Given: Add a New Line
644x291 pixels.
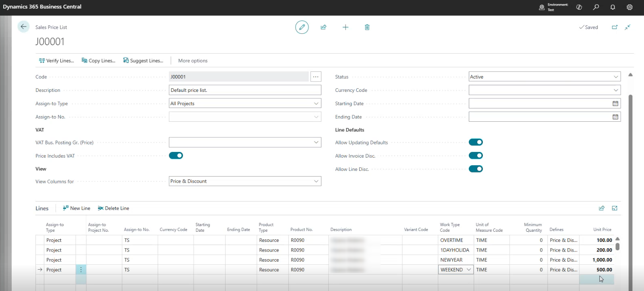Looking at the screenshot, I should [77, 208].
